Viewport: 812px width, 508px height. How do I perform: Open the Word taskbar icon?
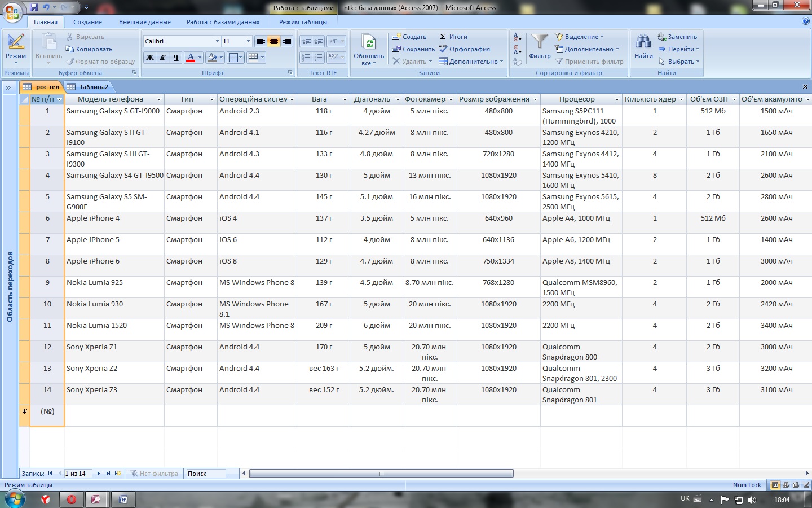(x=122, y=500)
